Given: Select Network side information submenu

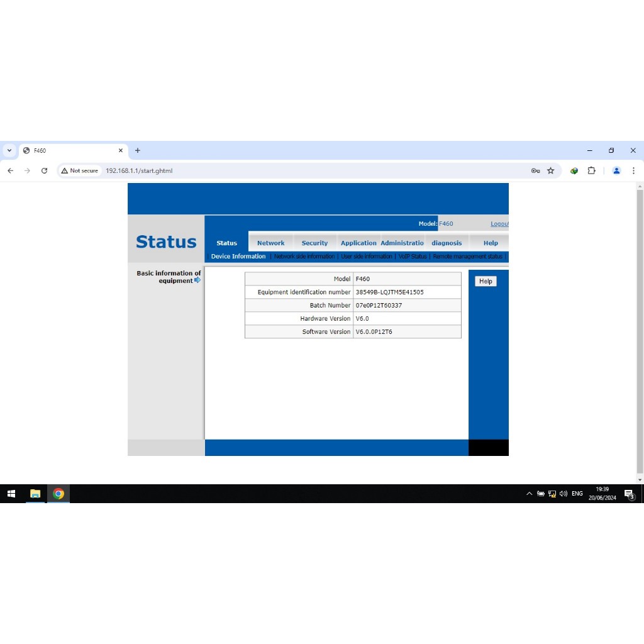Looking at the screenshot, I should (304, 257).
